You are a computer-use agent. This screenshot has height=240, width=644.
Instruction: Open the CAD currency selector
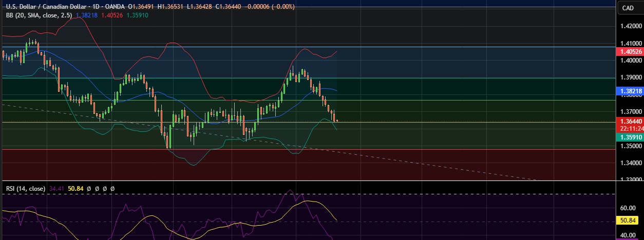click(628, 8)
